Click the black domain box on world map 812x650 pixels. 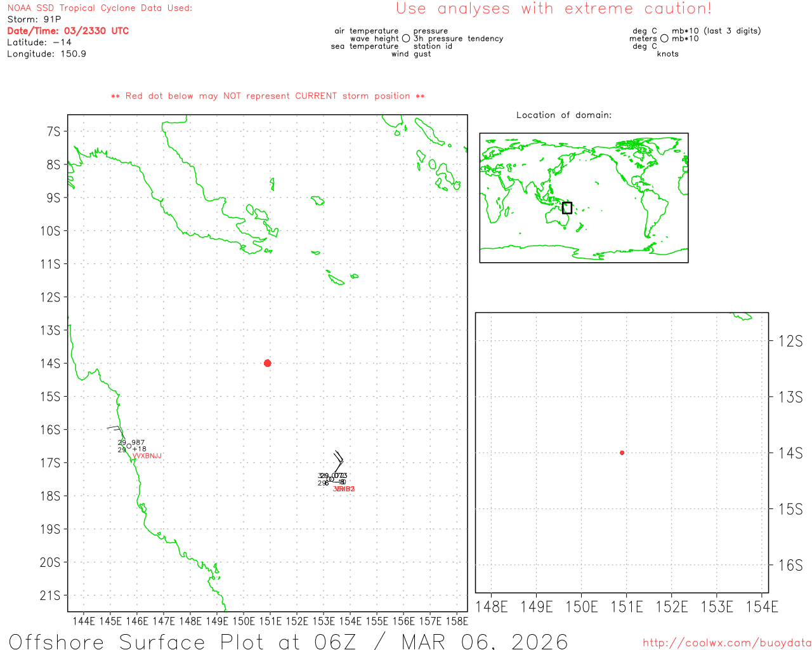coord(567,208)
